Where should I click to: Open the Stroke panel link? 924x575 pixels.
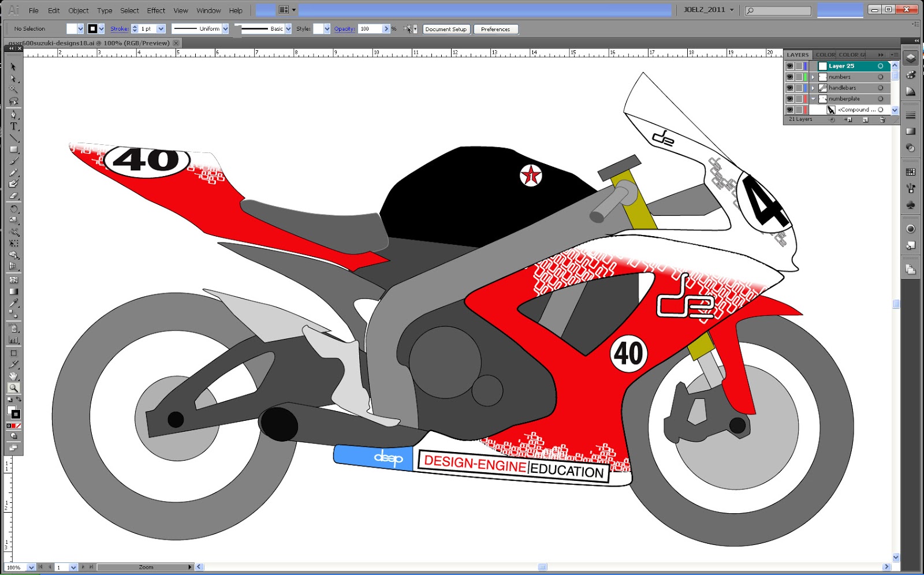(x=120, y=29)
